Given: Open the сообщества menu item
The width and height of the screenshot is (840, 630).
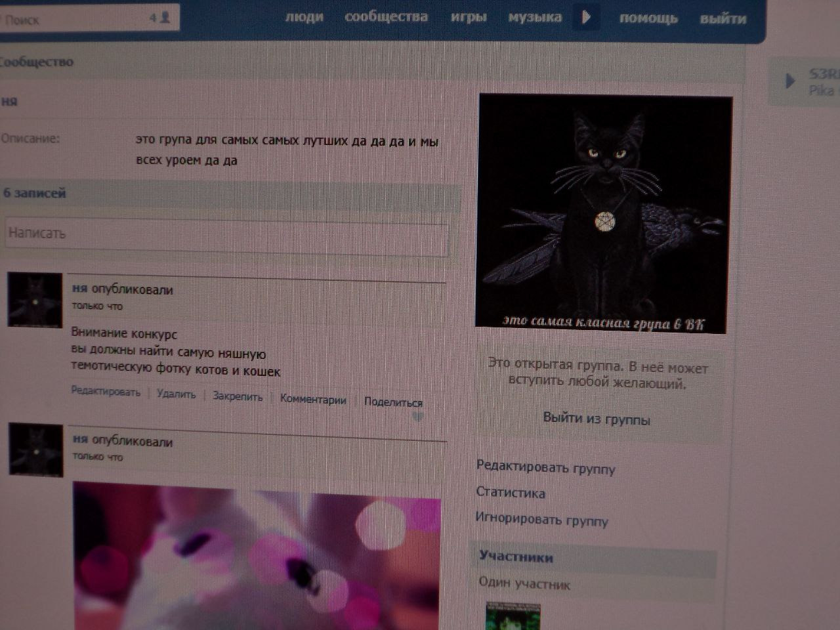Looking at the screenshot, I should click(386, 17).
